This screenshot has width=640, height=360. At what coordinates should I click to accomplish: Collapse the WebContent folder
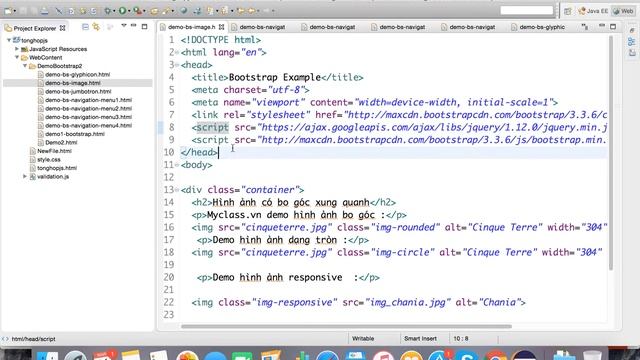[17, 58]
